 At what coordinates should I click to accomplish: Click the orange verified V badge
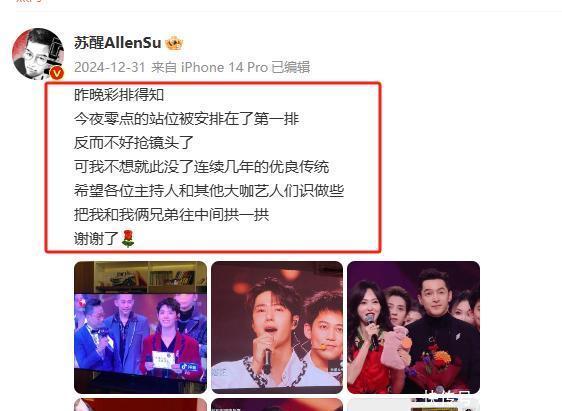[x=57, y=73]
